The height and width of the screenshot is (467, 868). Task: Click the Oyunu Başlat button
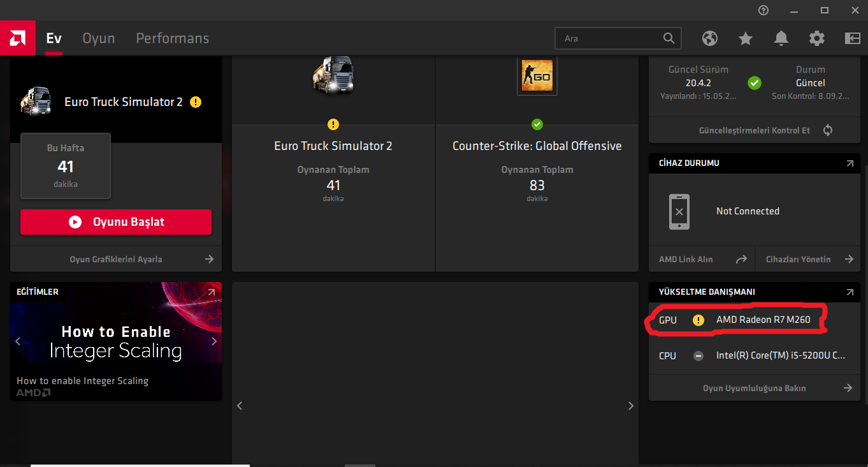116,222
